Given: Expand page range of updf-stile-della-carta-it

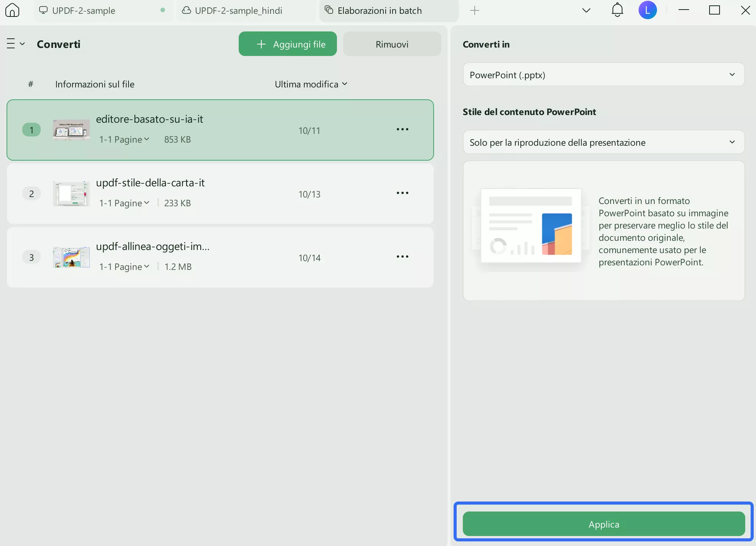Looking at the screenshot, I should click(x=124, y=203).
